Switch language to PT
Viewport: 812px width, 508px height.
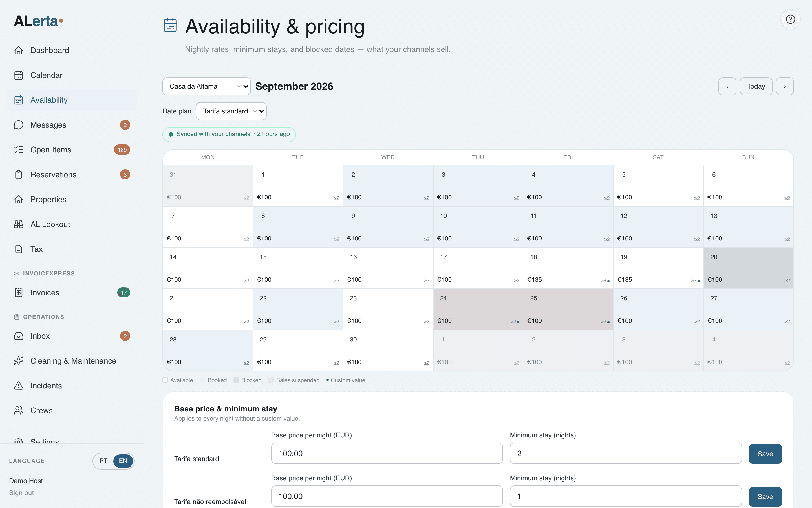[x=103, y=461]
